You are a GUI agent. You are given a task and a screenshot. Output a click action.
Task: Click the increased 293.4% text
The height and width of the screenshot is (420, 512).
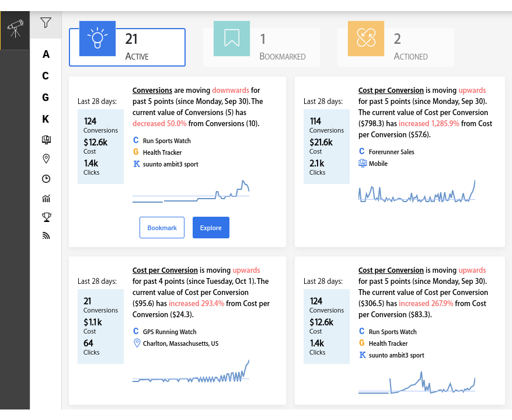(196, 303)
